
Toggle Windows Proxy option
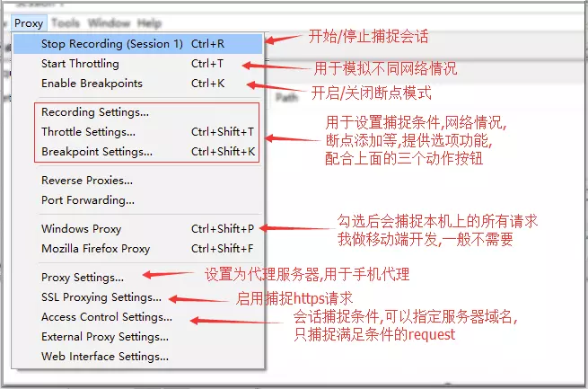(138, 229)
